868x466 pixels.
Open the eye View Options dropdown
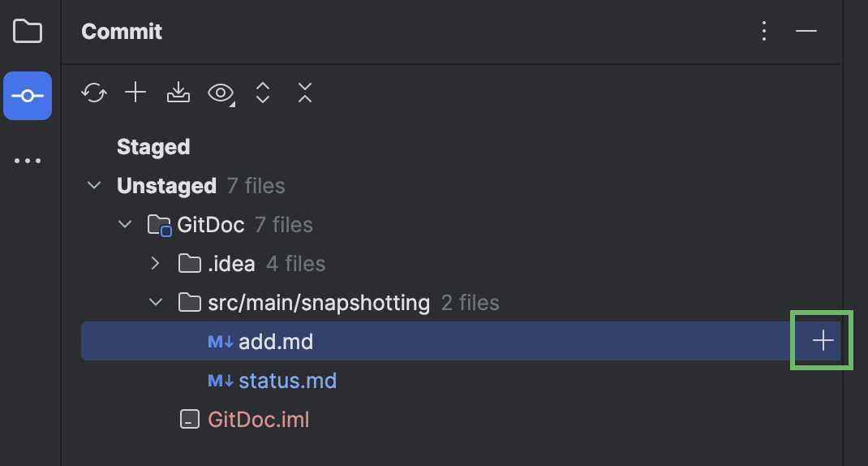coord(221,93)
